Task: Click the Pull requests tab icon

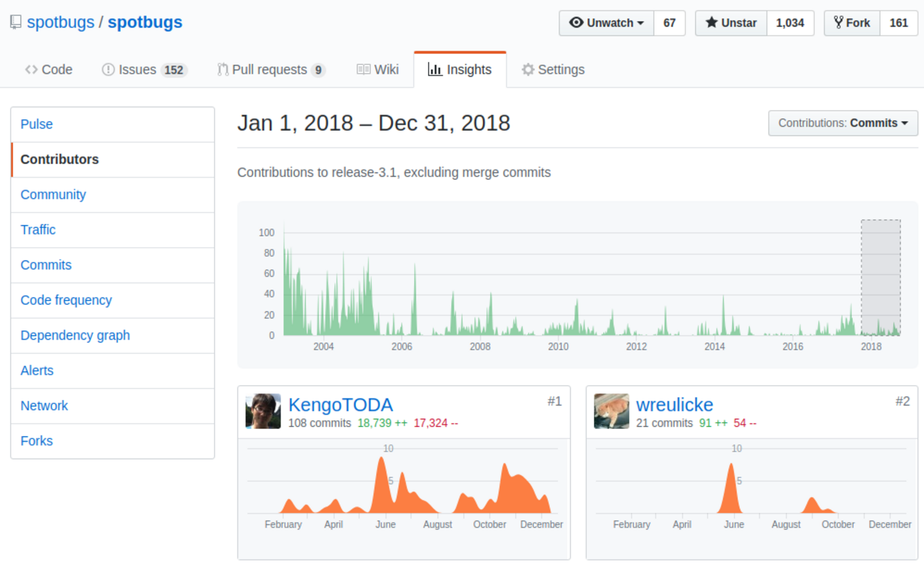Action: pos(222,70)
